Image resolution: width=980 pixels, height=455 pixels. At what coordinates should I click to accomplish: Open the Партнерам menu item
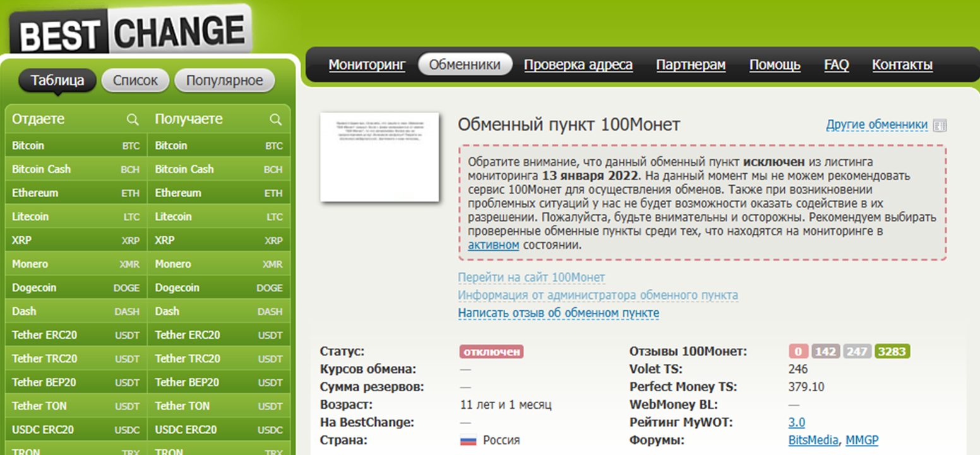tap(691, 64)
